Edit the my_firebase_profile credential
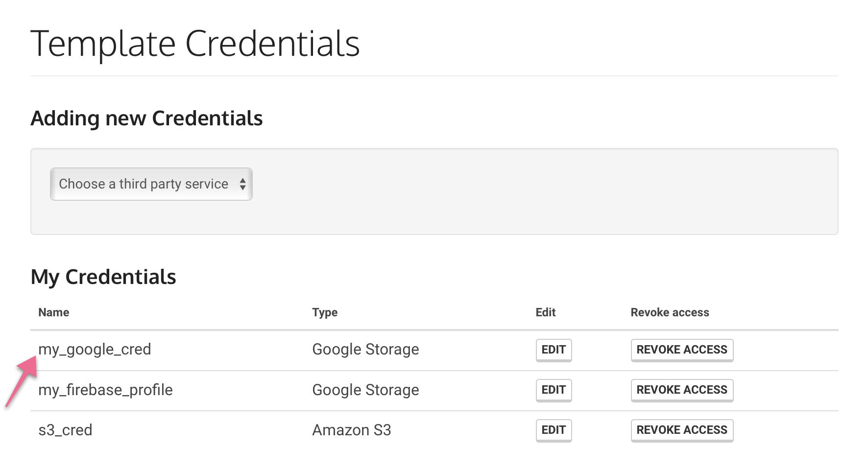Viewport: 868px width, 472px height. tap(554, 390)
